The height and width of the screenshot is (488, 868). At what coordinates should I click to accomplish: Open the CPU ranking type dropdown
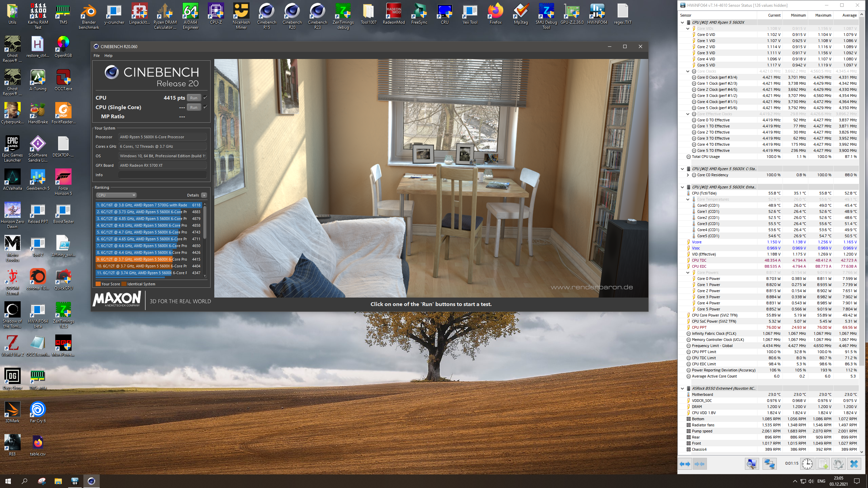pos(116,195)
